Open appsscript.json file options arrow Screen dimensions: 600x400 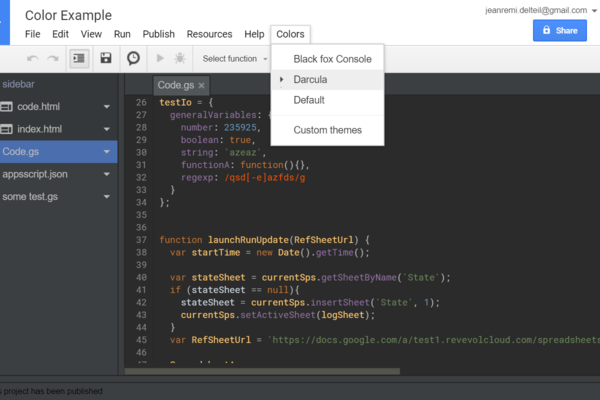[106, 174]
